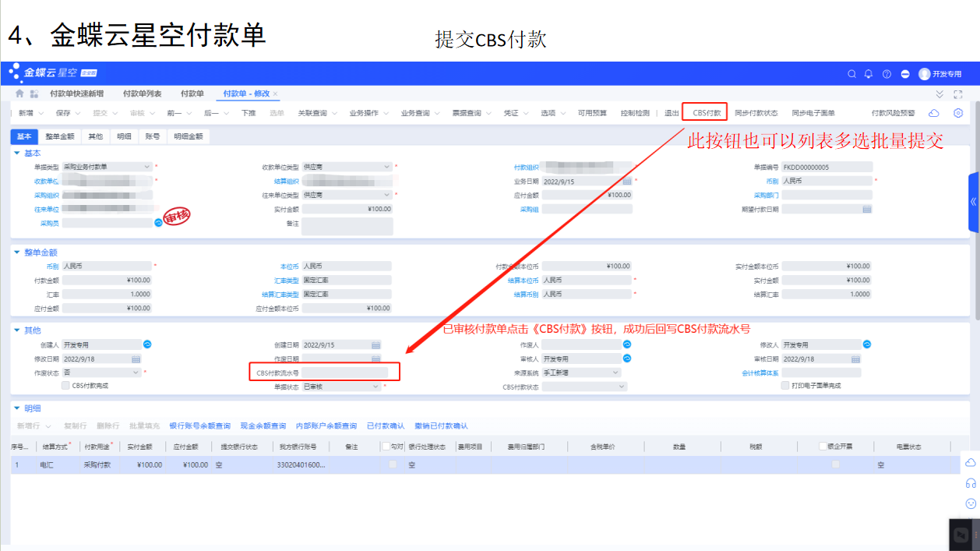980x551 pixels.
Task: Toggle the 勾对 column header checkbox
Action: 386,447
